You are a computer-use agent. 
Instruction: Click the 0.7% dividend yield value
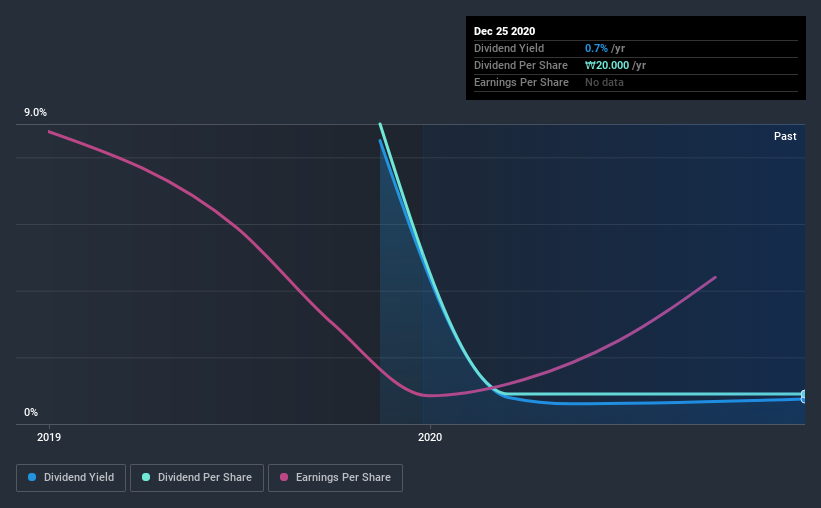(596, 48)
